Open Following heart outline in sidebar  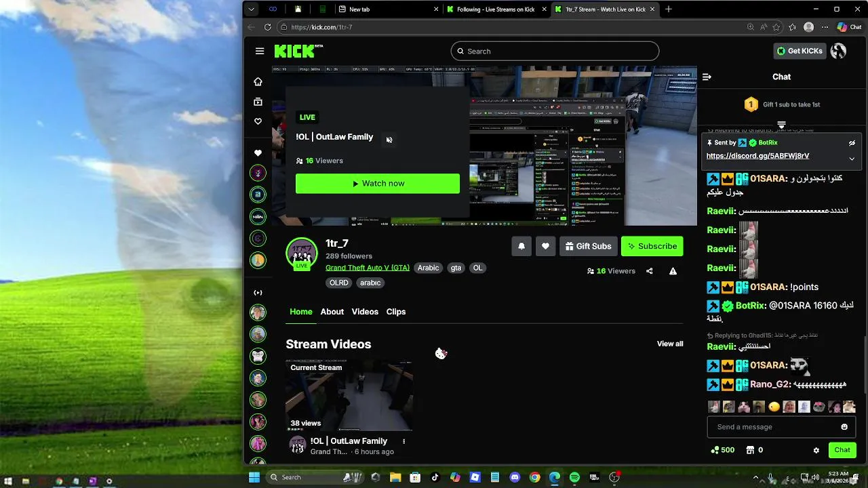(258, 121)
